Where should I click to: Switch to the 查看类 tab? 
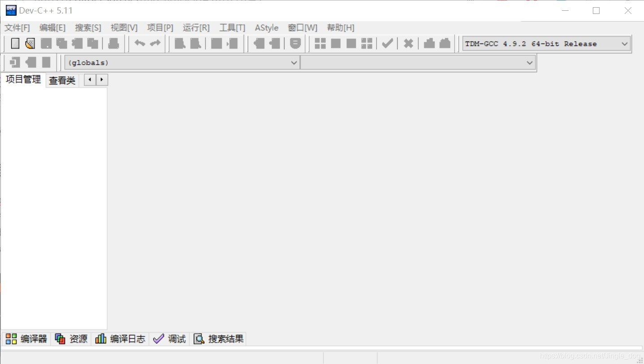point(62,80)
